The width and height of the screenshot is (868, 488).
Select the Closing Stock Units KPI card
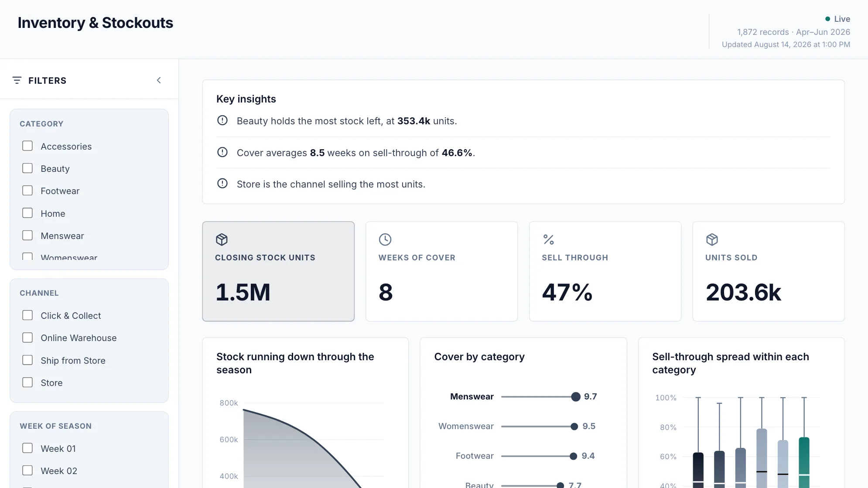pos(278,271)
